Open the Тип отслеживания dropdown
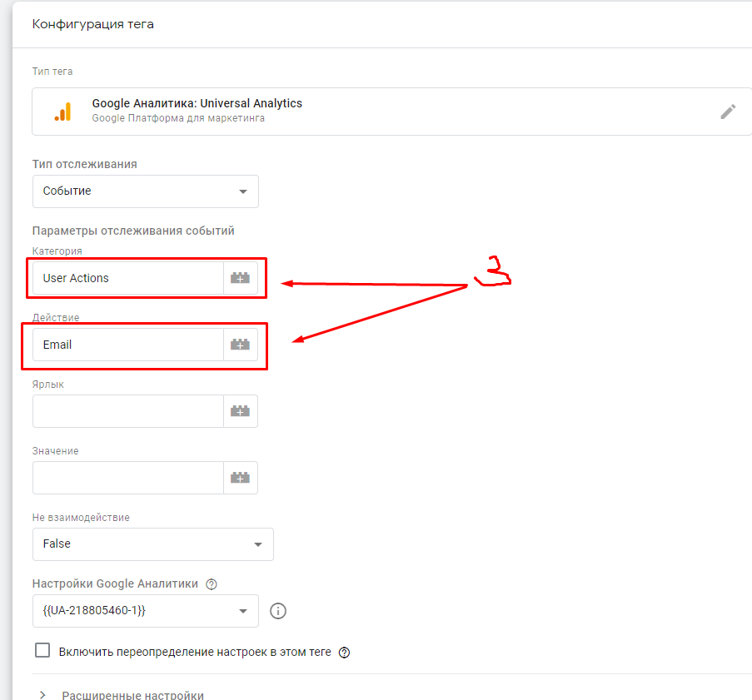 point(146,191)
